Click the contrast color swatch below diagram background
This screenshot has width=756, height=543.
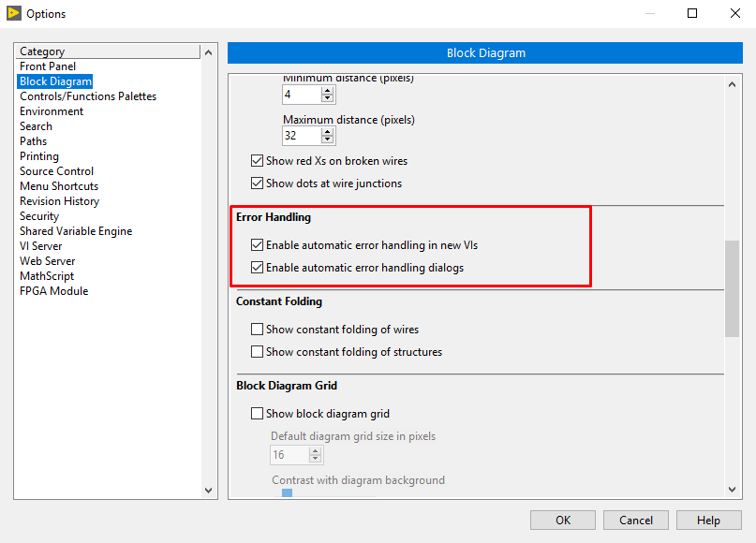pyautogui.click(x=286, y=492)
